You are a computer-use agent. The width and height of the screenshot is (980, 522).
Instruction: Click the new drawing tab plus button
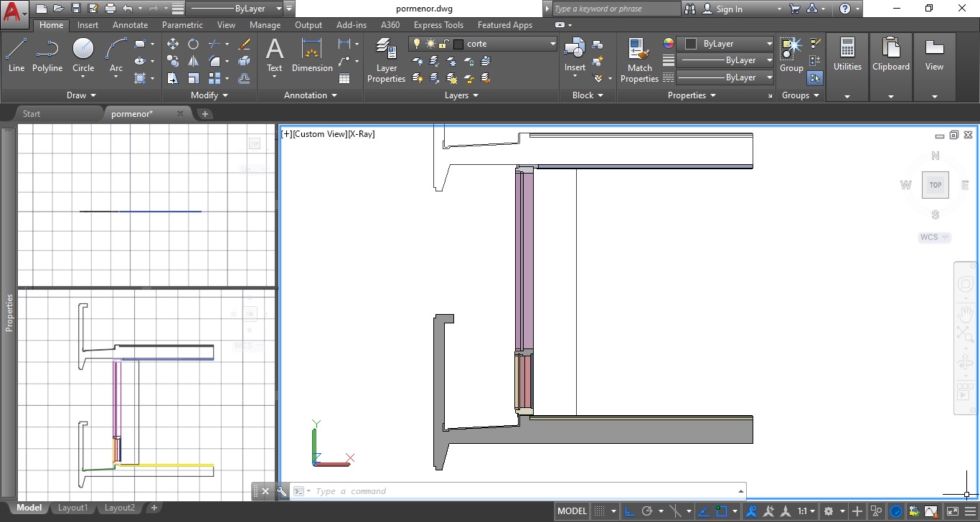(204, 113)
